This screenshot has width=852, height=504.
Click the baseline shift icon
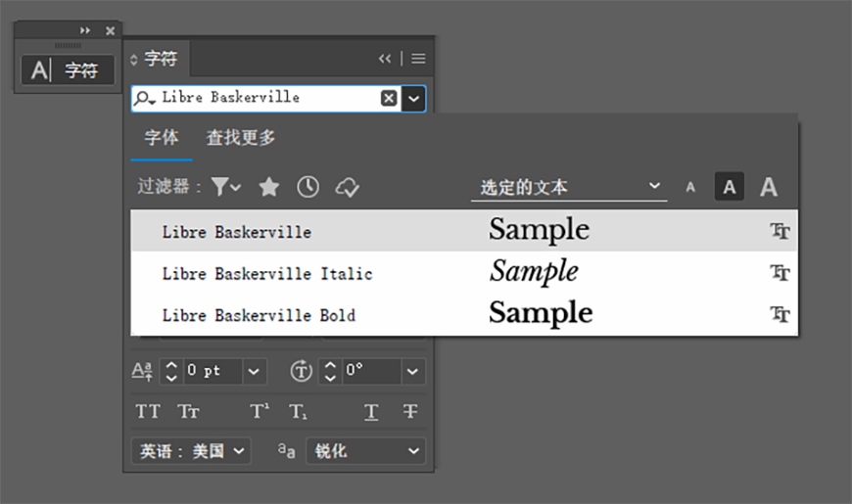coord(142,372)
